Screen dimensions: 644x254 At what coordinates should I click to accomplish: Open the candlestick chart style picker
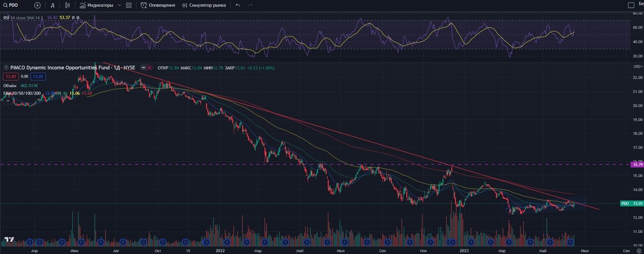tap(68, 5)
